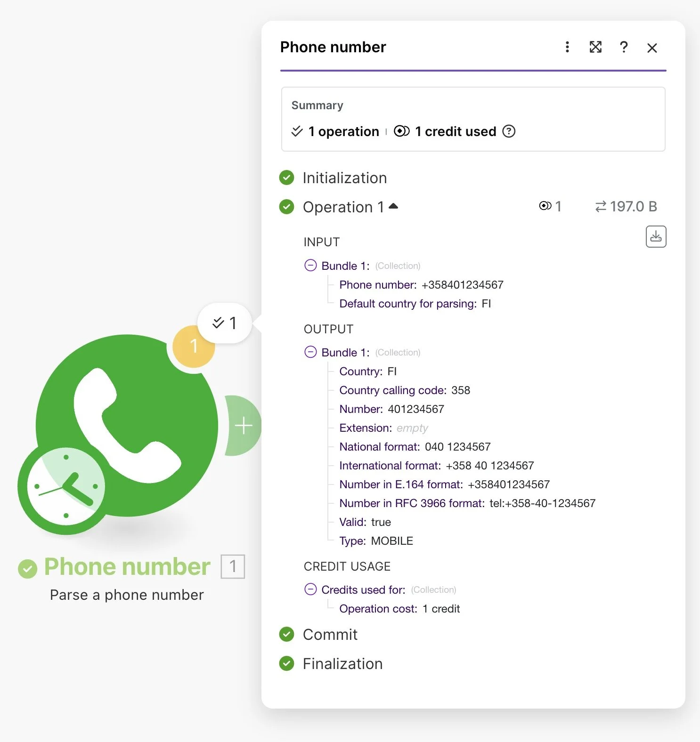Collapse Operation 1 using its chevron
The height and width of the screenshot is (742, 700).
[x=394, y=206]
